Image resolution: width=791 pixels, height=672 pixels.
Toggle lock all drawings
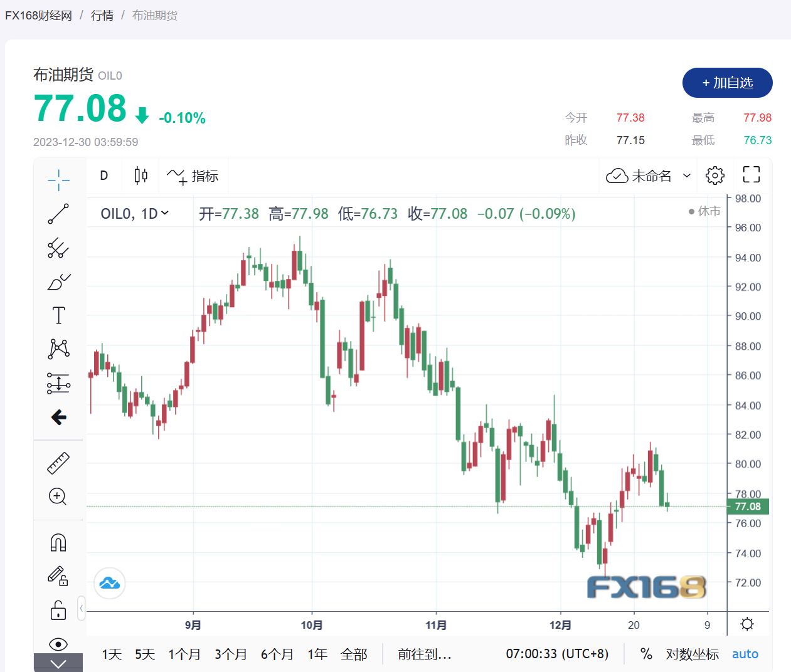pos(58,610)
